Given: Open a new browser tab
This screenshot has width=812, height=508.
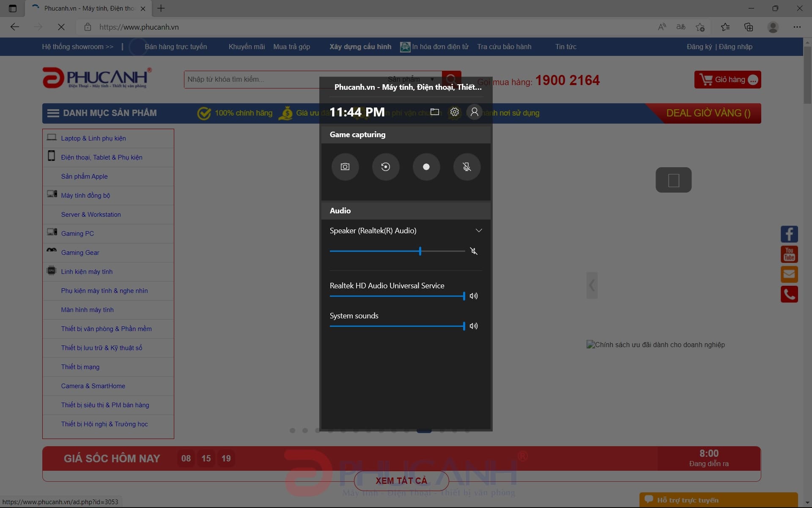Looking at the screenshot, I should pyautogui.click(x=161, y=8).
